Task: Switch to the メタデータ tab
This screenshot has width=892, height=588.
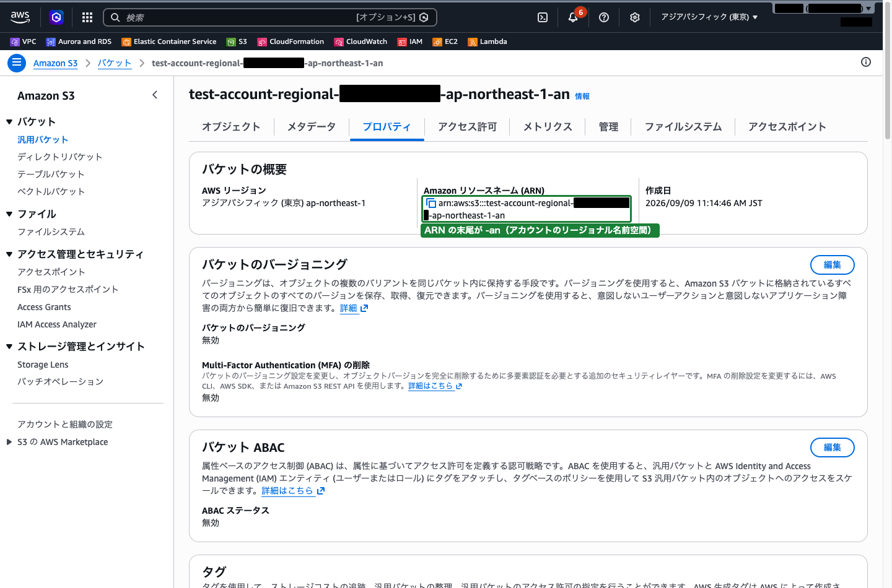Action: click(x=312, y=127)
